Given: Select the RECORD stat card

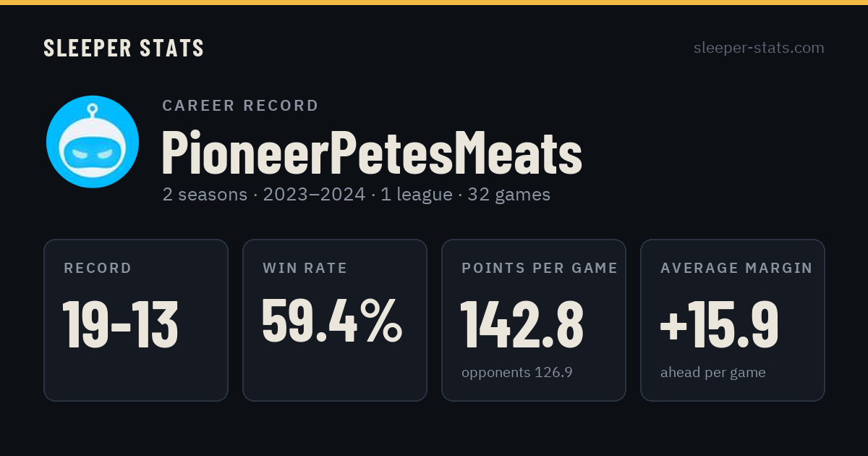Looking at the screenshot, I should click(x=136, y=320).
